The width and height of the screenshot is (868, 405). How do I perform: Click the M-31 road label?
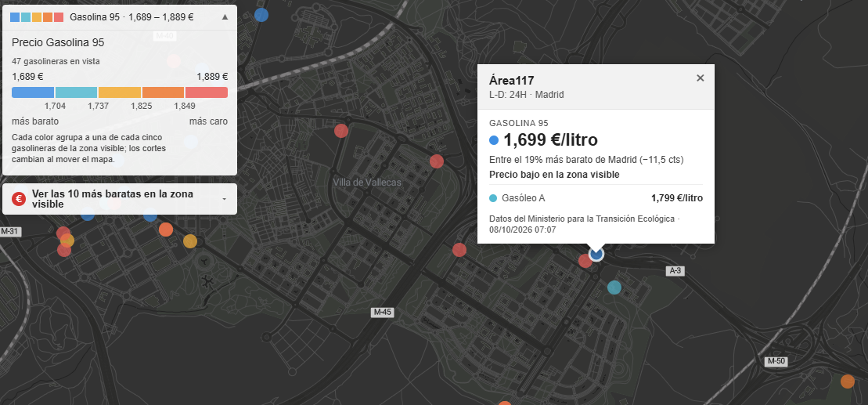click(x=10, y=232)
